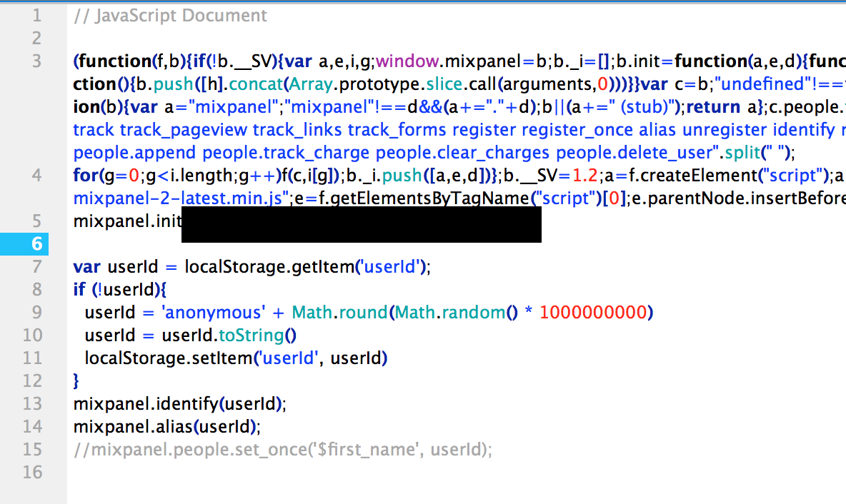Click the purple "window" keyword
The height and width of the screenshot is (504, 846).
point(407,61)
